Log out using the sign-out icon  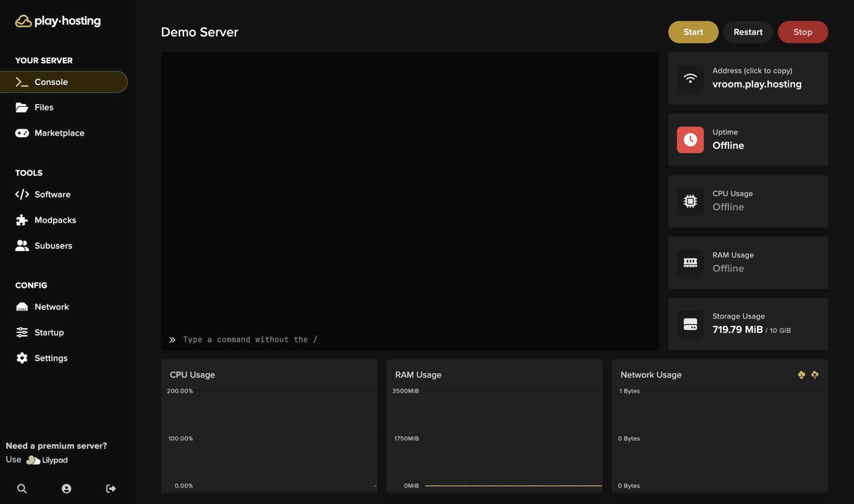(x=110, y=488)
